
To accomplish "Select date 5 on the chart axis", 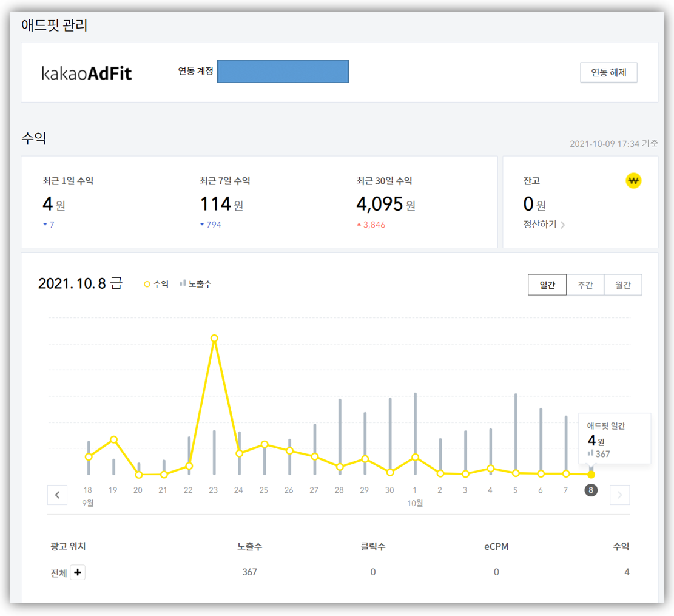I will tap(515, 490).
